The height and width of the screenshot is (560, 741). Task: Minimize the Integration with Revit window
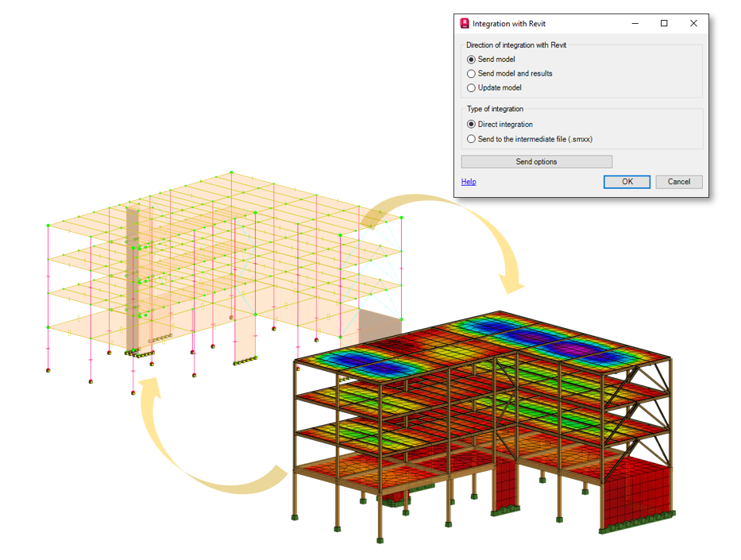pyautogui.click(x=635, y=23)
